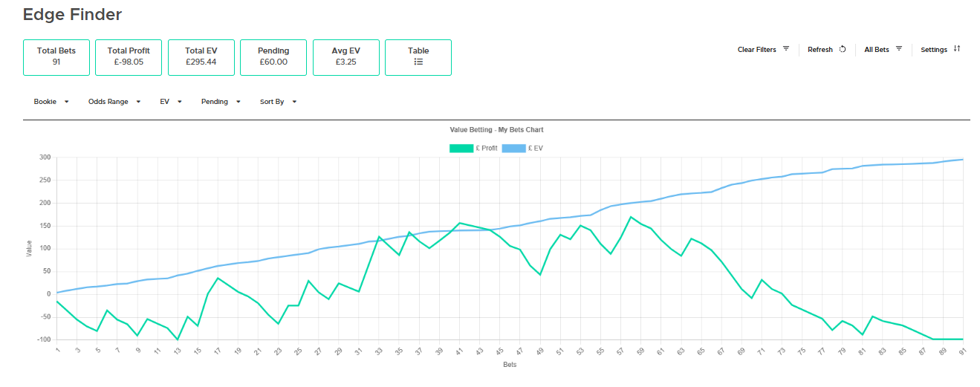Expand the EV filter dropdown
Image resolution: width=980 pixels, height=387 pixels.
(x=171, y=102)
